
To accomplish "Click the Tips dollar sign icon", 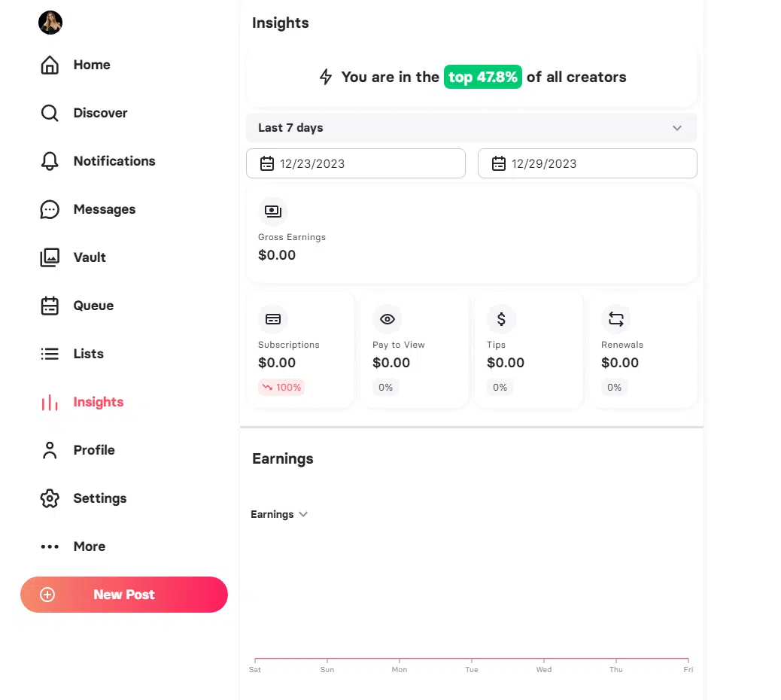I will (502, 319).
